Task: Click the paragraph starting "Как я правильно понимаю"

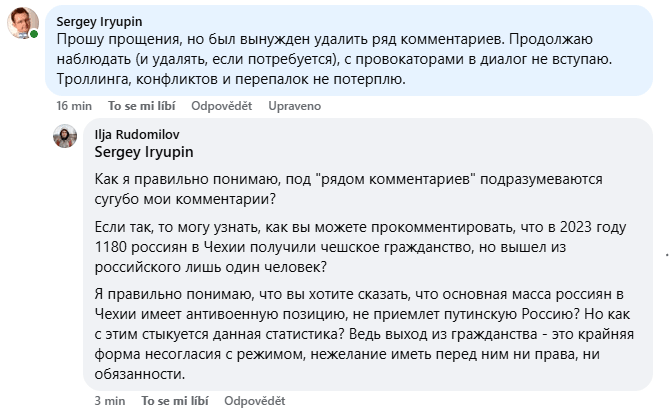Action: click(348, 189)
